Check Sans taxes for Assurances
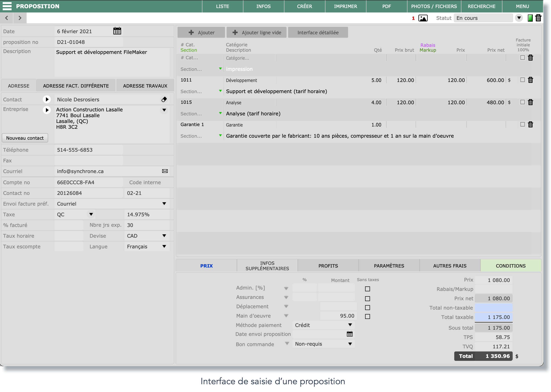The height and width of the screenshot is (392, 551). tap(367, 299)
